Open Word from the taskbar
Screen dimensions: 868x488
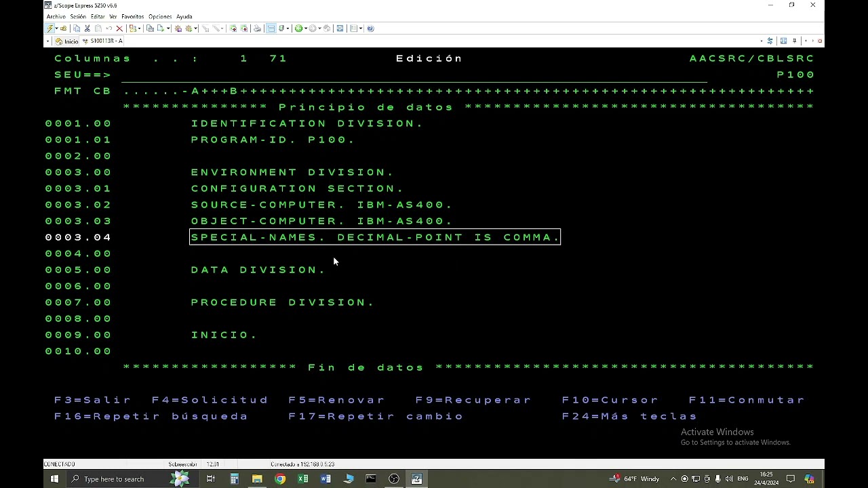tap(325, 479)
